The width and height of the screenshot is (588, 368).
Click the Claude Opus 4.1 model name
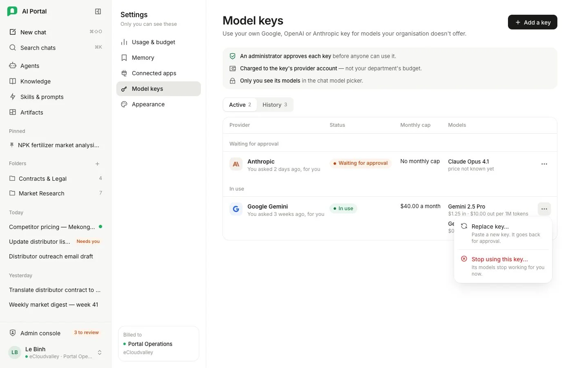tap(468, 162)
